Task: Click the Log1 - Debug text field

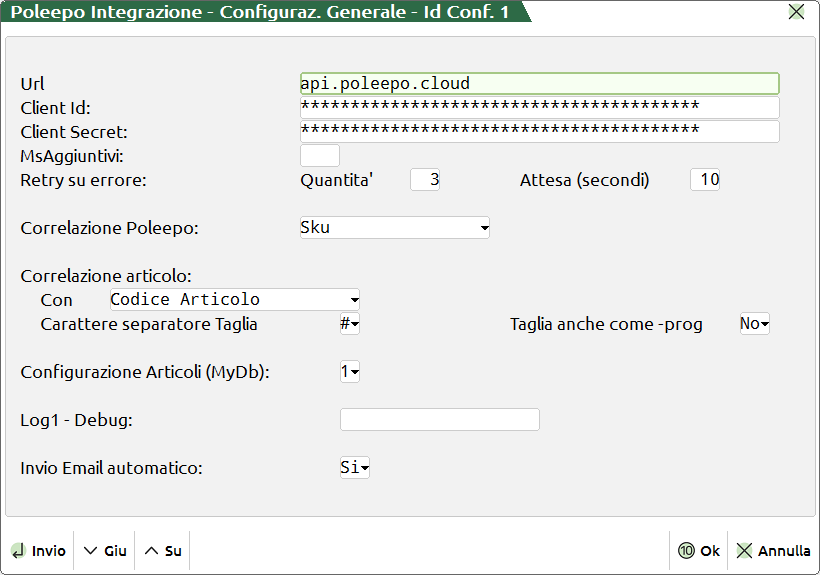Action: [440, 420]
